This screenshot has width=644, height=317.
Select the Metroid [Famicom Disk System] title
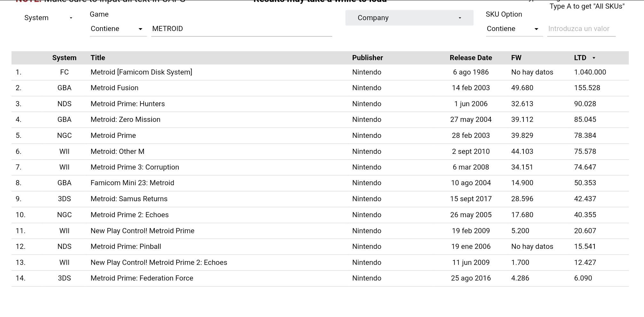[141, 72]
